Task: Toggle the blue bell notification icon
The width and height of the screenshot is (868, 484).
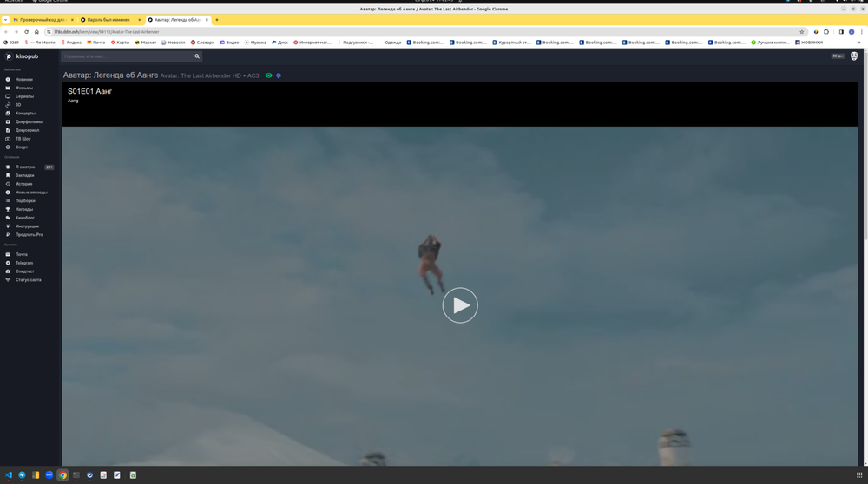Action: click(x=279, y=75)
